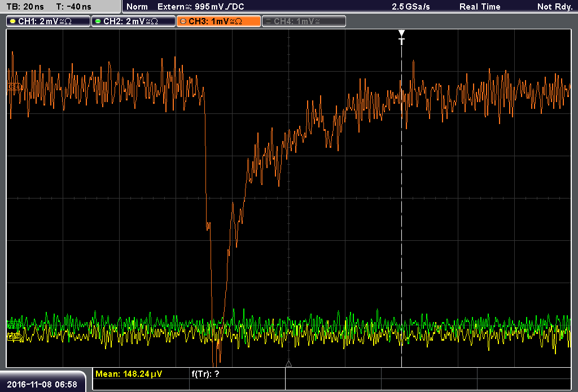Select the CH1 2 mV channel label
The height and width of the screenshot is (392, 578).
click(x=49, y=21)
